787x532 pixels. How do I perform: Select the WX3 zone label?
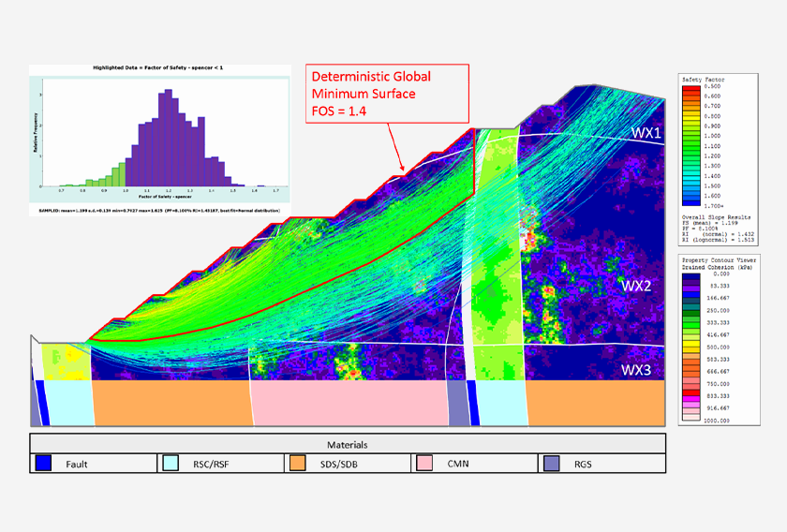point(639,369)
